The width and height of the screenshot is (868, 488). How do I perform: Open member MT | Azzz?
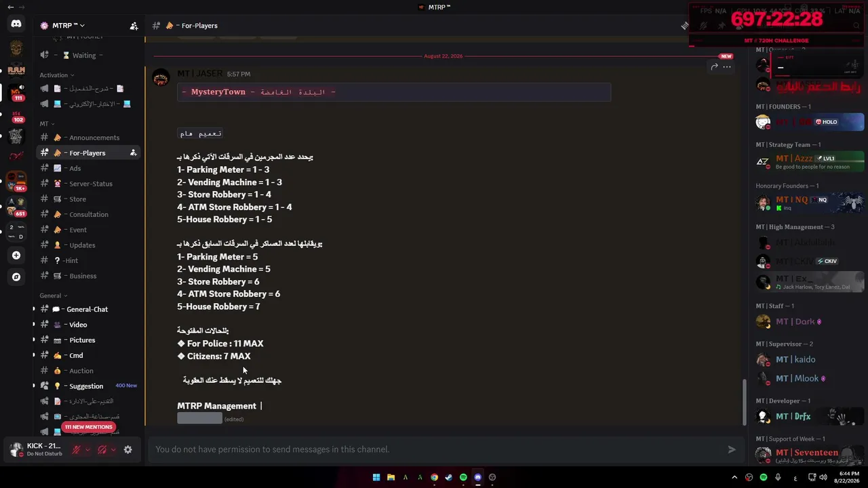pyautogui.click(x=810, y=162)
